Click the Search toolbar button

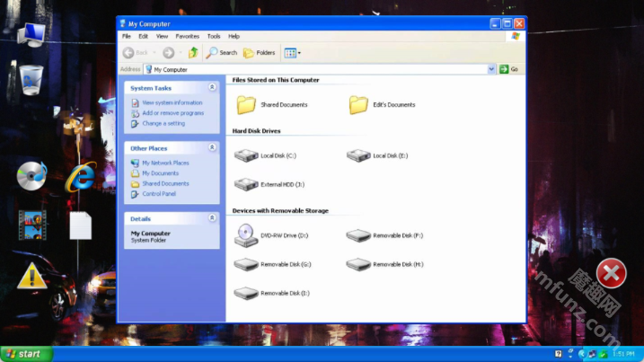[222, 53]
